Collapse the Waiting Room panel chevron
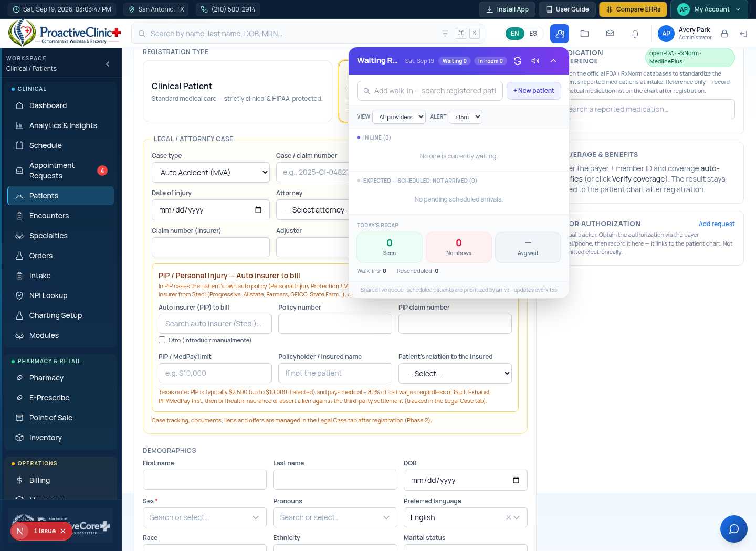This screenshot has height=551, width=756. [553, 61]
